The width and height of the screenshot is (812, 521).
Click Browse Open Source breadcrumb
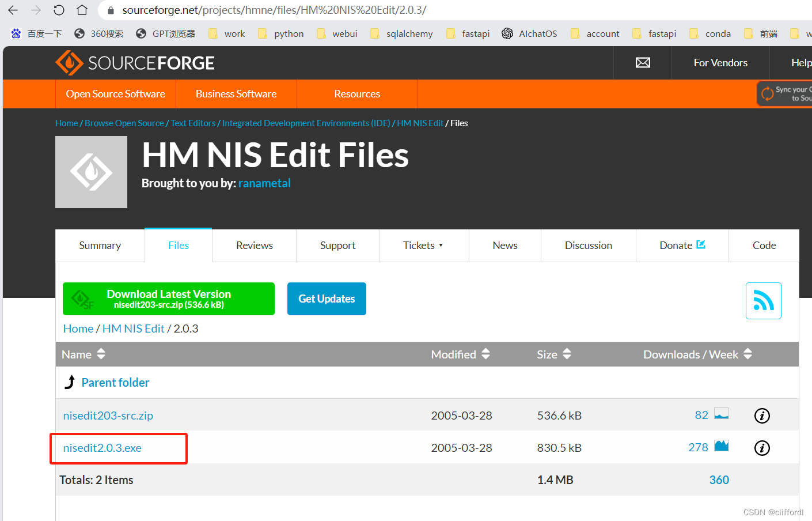(x=124, y=123)
